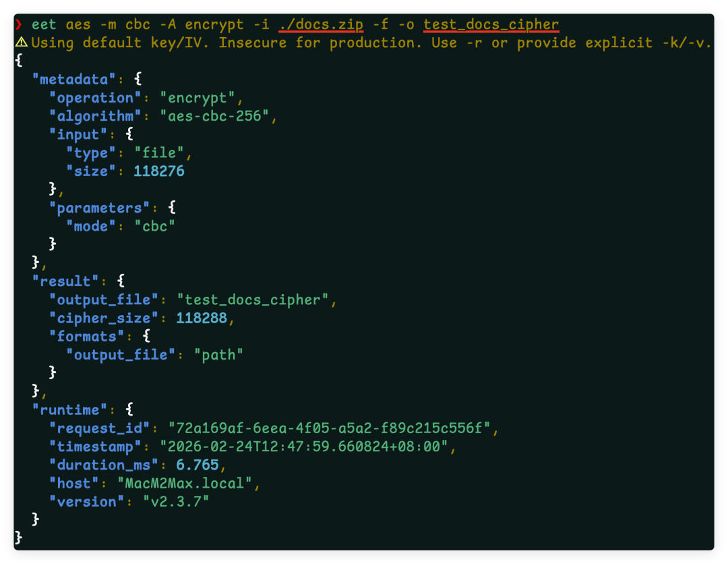Viewport: 728px width, 564px height.
Task: Click the cipher_size value 118288
Action: point(202,318)
